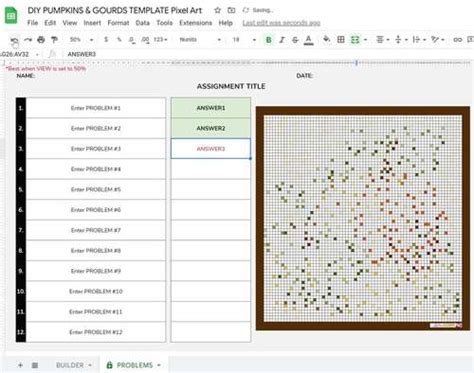Screen dimensions: 474x373
Task: Open the Edit menu
Action: coord(50,23)
